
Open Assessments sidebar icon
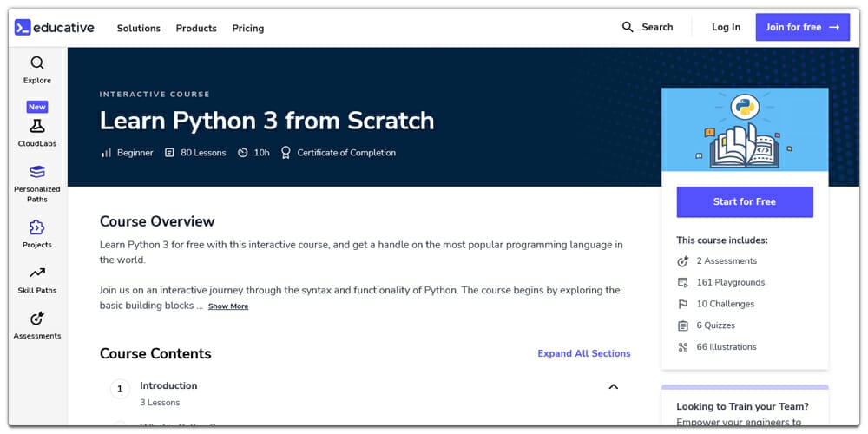pyautogui.click(x=37, y=319)
